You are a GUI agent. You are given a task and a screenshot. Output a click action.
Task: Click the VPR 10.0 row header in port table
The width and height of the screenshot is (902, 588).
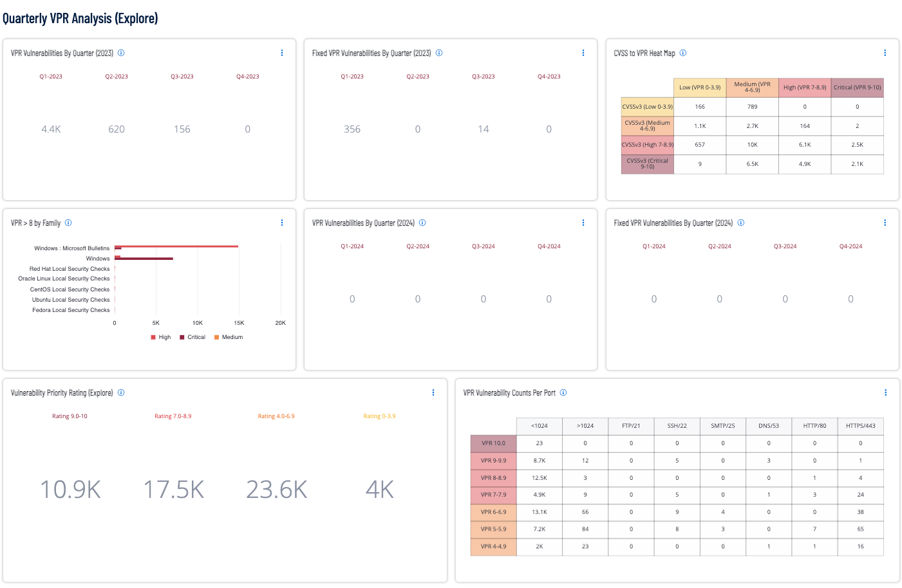(494, 443)
